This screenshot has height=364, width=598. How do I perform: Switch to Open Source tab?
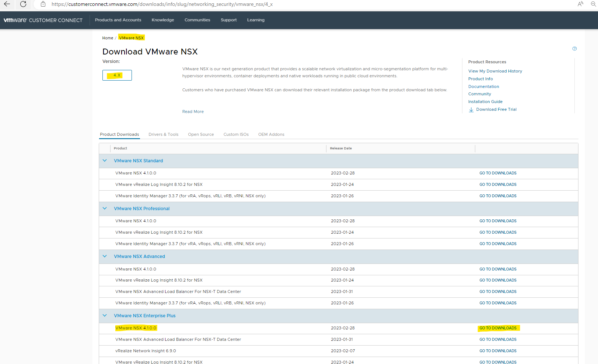201,135
